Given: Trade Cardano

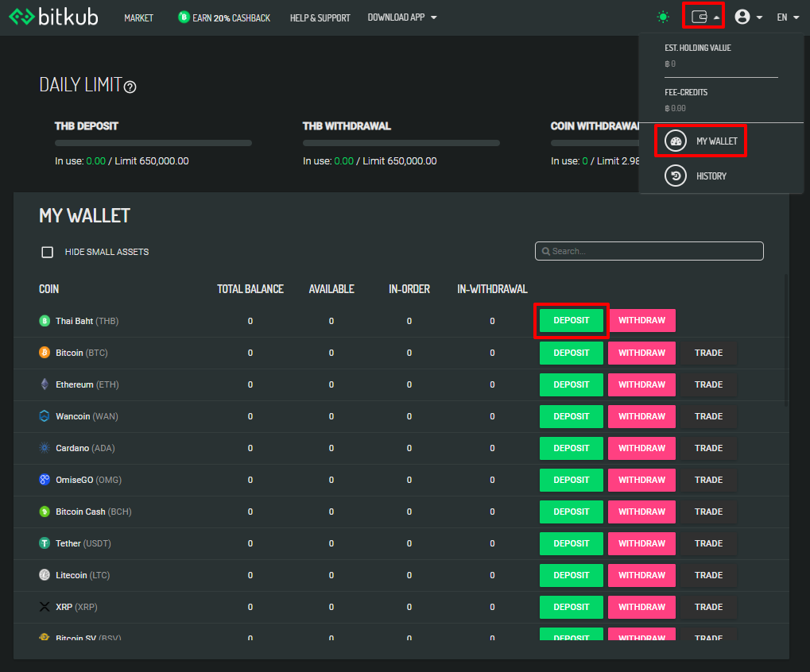Looking at the screenshot, I should (708, 449).
